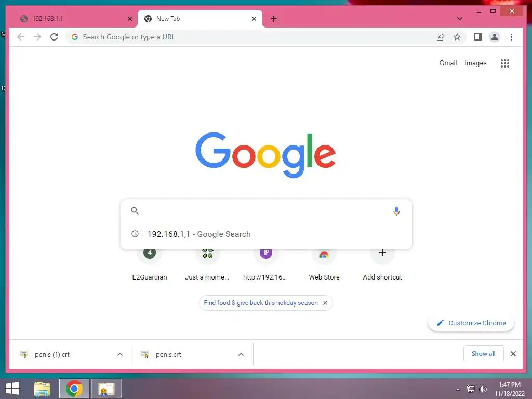Open a new tab with plus button
Viewport: 532px width, 399px height.
point(274,19)
